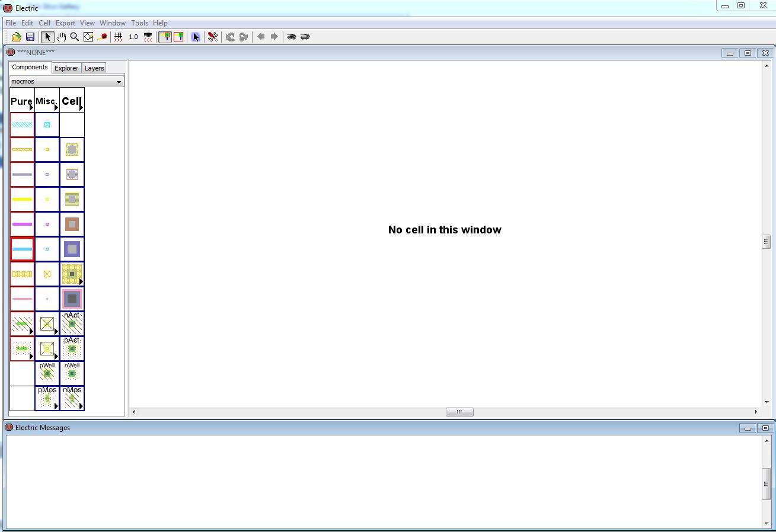The width and height of the screenshot is (776, 532).
Task: Click the closed eye Unexpand Cells icon
Action: (x=305, y=37)
